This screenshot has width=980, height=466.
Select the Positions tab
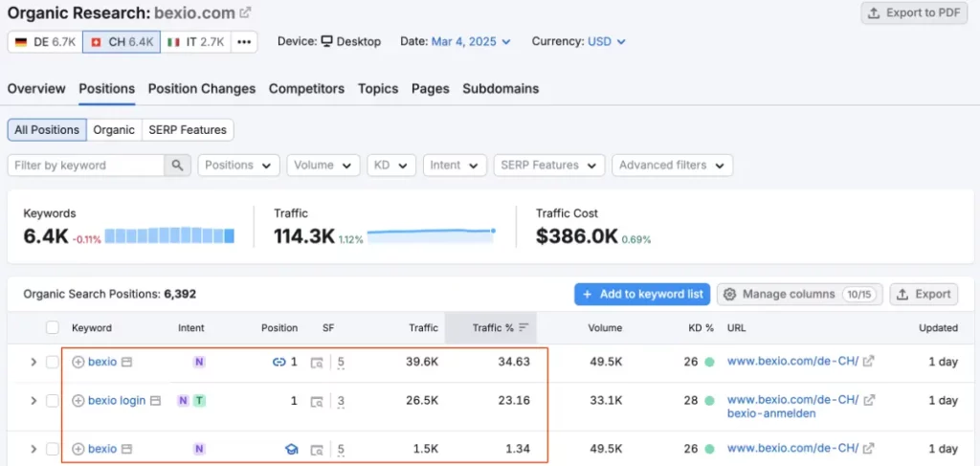click(107, 89)
